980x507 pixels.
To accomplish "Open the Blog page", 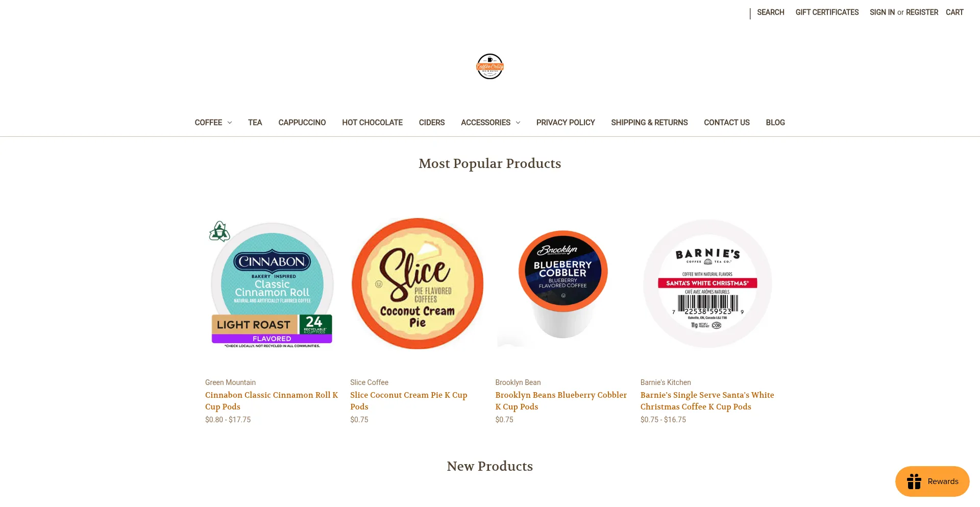I will (775, 123).
